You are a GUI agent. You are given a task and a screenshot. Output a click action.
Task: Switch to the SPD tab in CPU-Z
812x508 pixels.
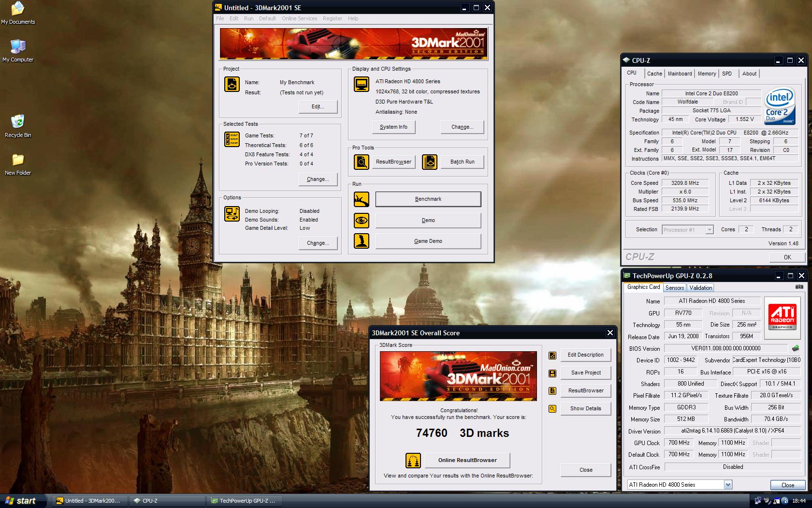(x=727, y=74)
